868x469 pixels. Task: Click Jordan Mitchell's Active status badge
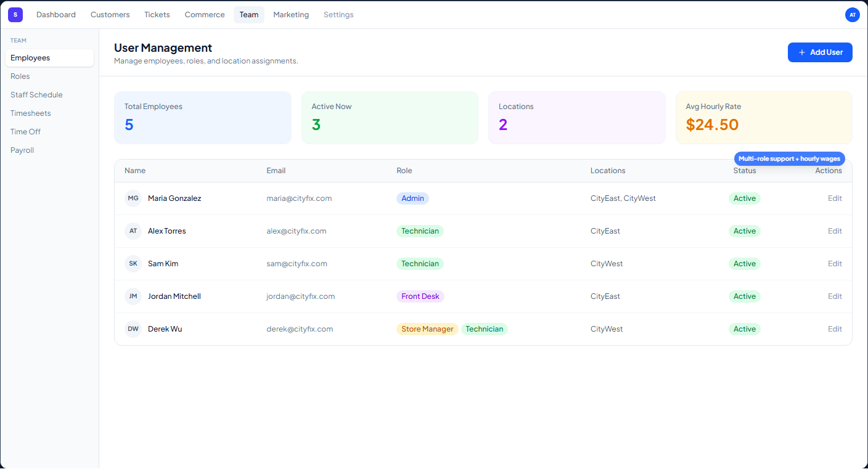coord(745,296)
